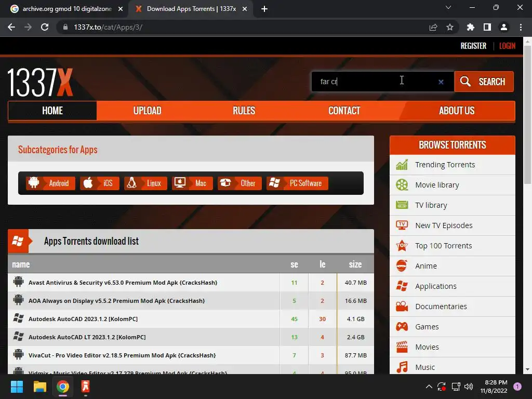
Task: Click the Movie library film reel icon
Action: click(402, 185)
